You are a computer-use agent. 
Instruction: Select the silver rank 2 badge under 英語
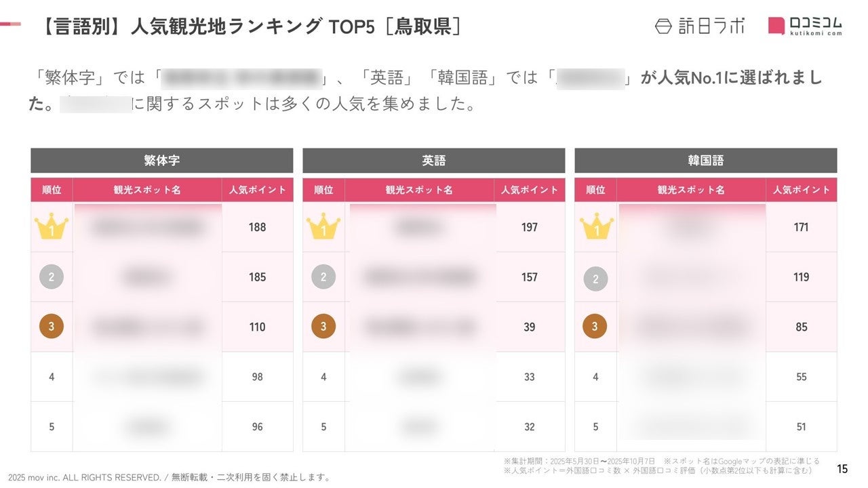(x=323, y=277)
